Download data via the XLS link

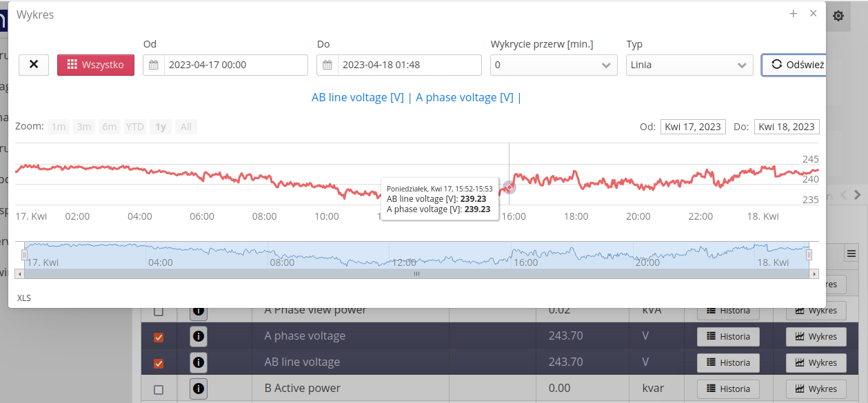point(24,298)
